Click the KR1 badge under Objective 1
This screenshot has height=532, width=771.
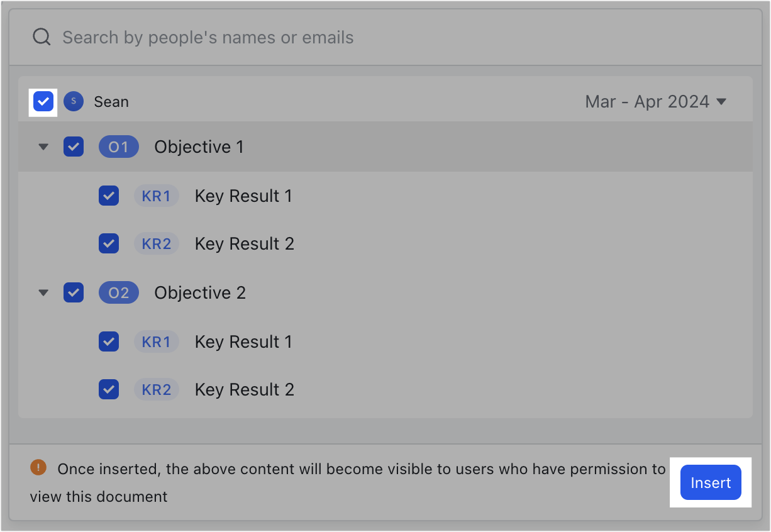pyautogui.click(x=156, y=196)
